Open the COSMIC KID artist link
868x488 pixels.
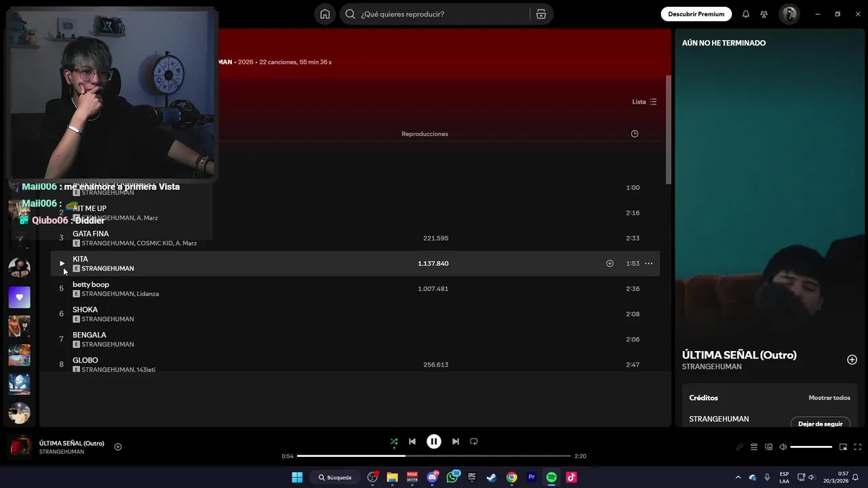[x=155, y=243]
